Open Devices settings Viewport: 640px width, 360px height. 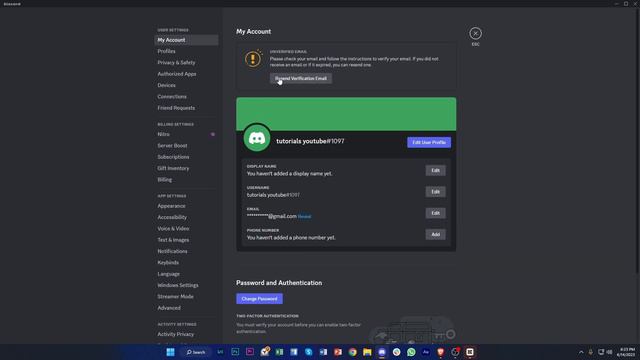tap(186, 85)
